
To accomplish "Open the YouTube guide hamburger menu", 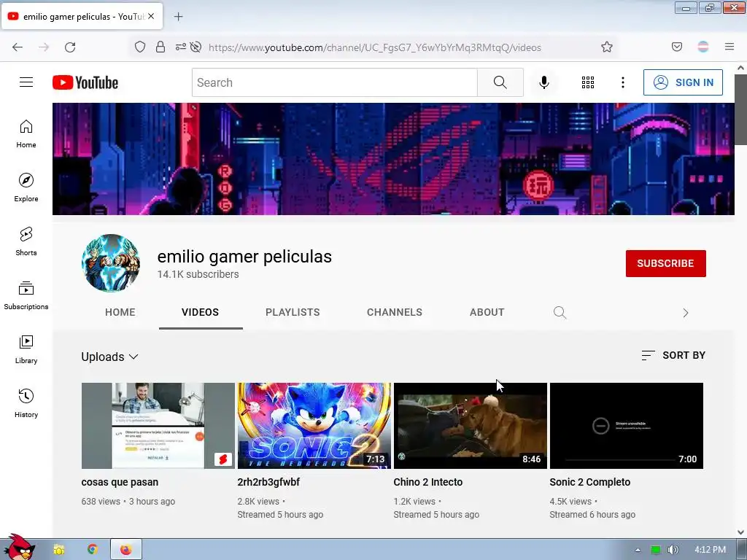I will coord(26,82).
